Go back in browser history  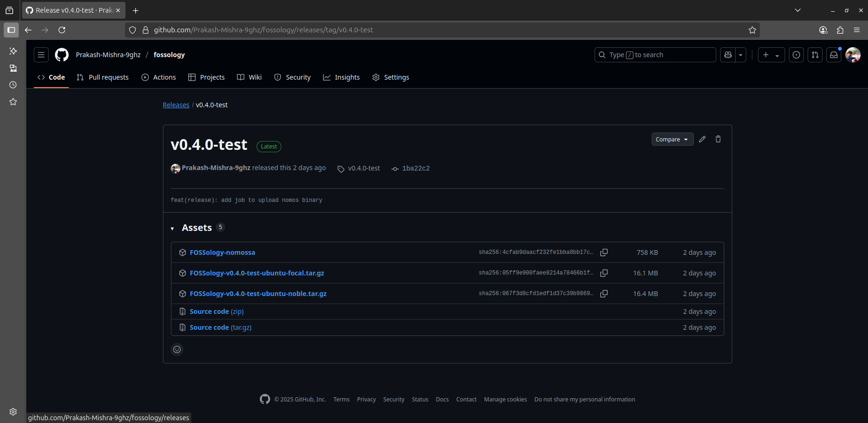point(28,30)
